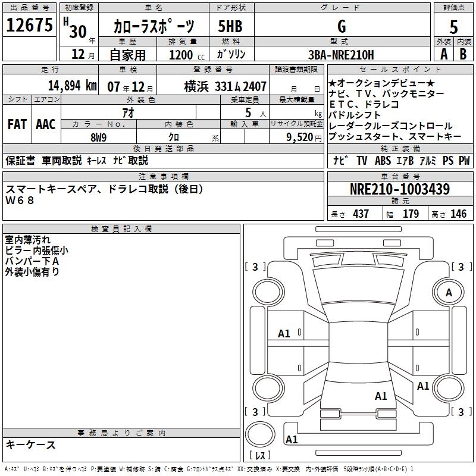Click inspector note ピラー内張傷小
This screenshot has height=476, width=476.
[x=36, y=250]
